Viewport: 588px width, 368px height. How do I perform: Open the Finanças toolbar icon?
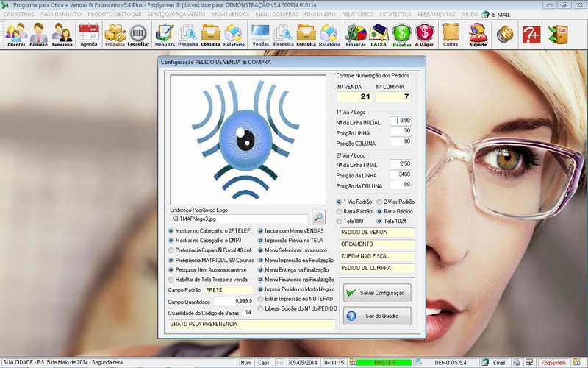(x=356, y=34)
